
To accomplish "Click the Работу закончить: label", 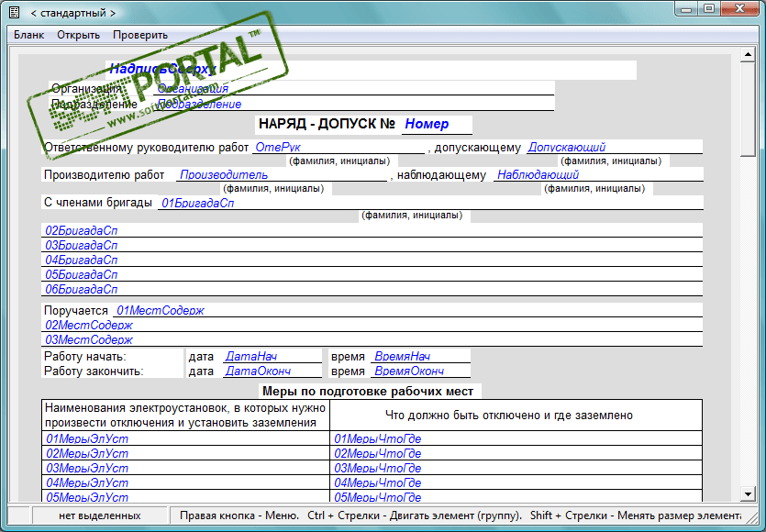I will pyautogui.click(x=94, y=371).
